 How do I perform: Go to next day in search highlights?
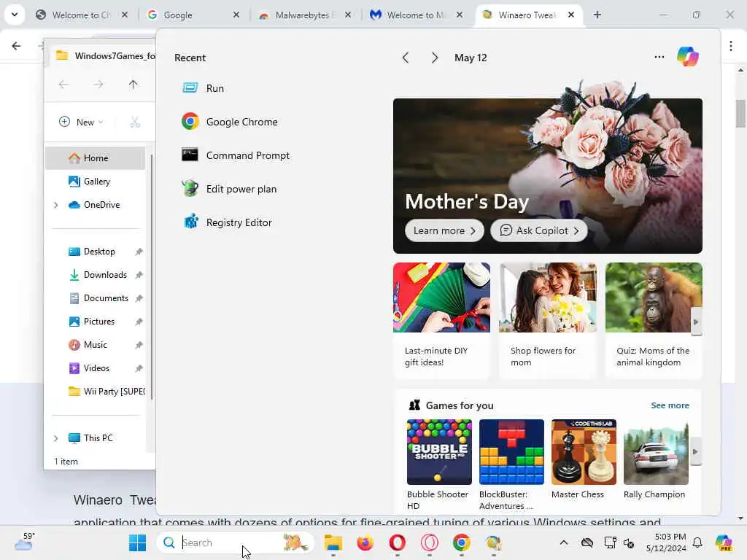tap(434, 58)
